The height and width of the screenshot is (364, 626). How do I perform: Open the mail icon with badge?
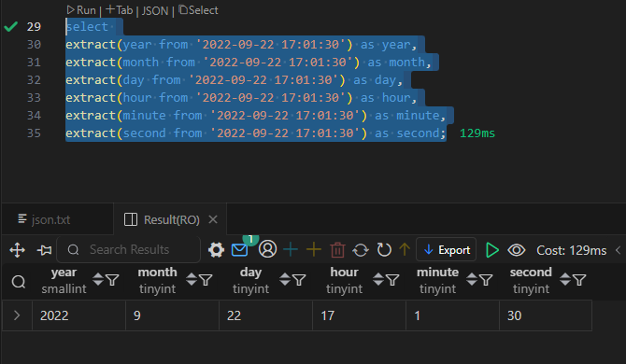click(x=240, y=250)
